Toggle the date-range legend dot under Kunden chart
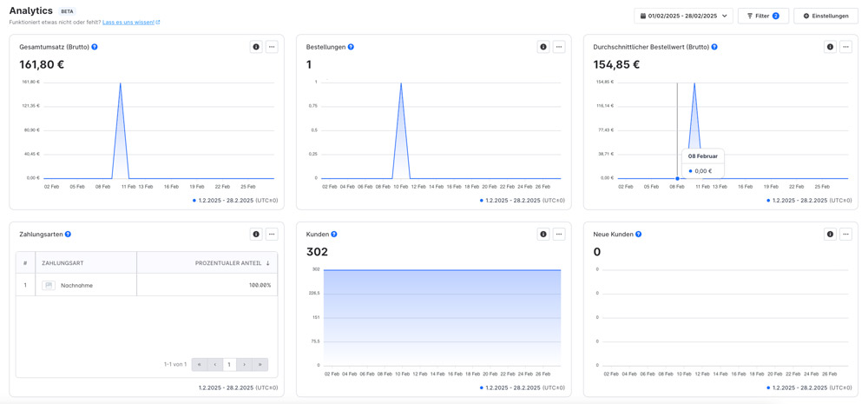The width and height of the screenshot is (868, 404). click(482, 387)
